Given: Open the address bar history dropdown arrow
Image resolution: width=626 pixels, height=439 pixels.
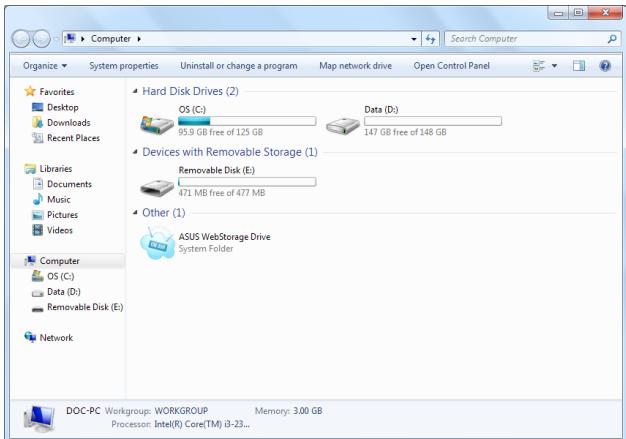Looking at the screenshot, I should (414, 39).
